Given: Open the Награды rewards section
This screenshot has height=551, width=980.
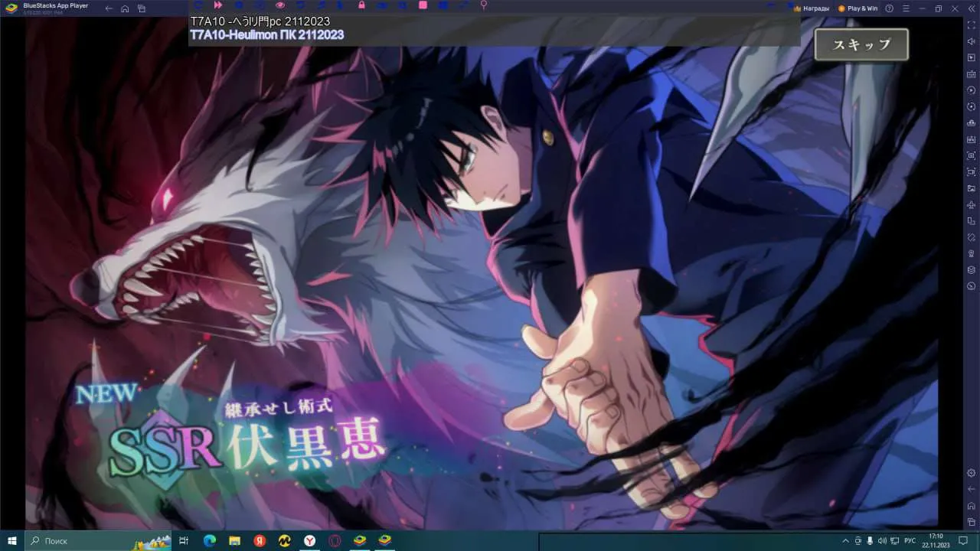Looking at the screenshot, I should (811, 8).
